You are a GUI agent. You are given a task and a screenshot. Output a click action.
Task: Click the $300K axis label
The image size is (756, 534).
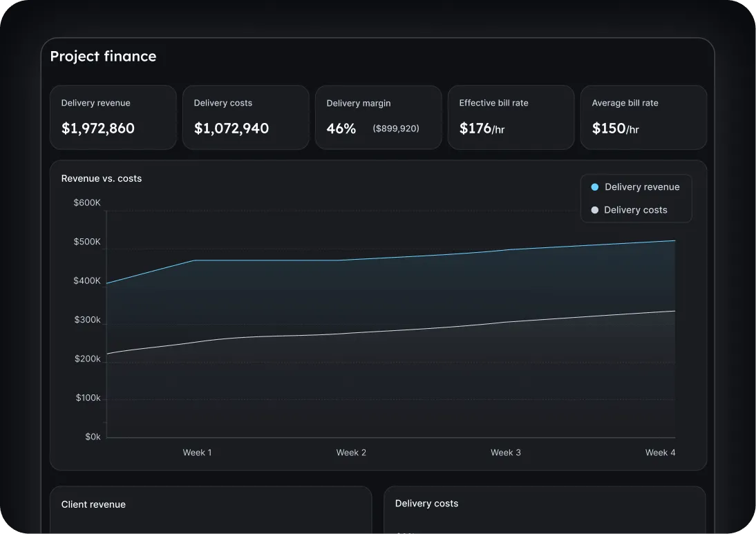click(x=88, y=320)
